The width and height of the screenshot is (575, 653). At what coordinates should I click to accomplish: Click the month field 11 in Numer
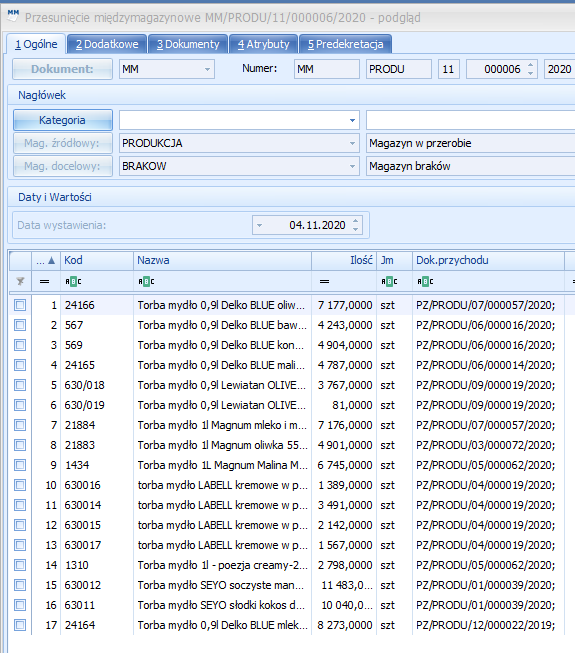coord(449,69)
